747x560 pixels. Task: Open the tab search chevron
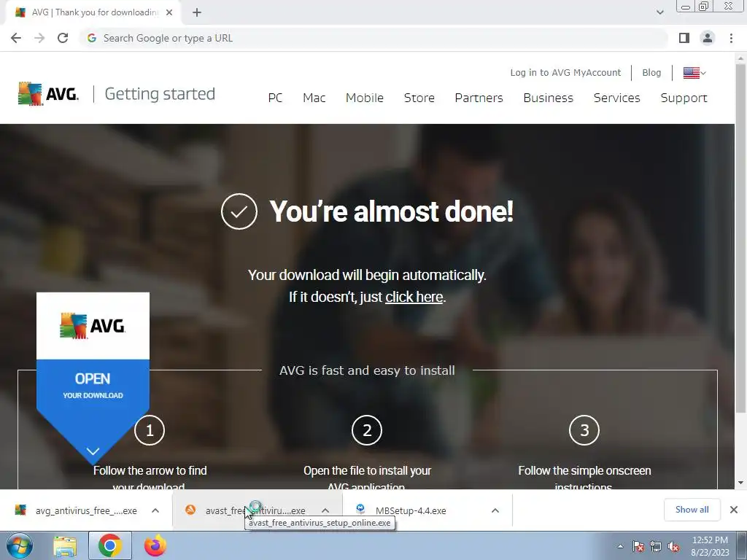(x=659, y=12)
